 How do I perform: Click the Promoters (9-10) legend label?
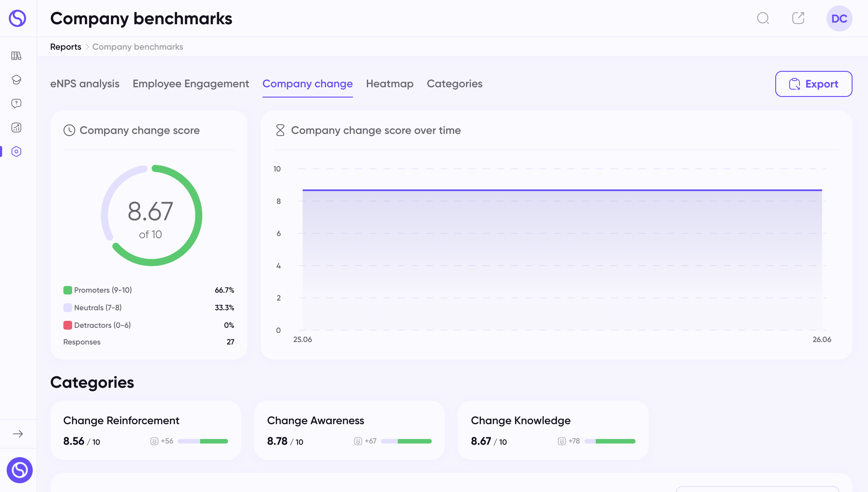103,290
